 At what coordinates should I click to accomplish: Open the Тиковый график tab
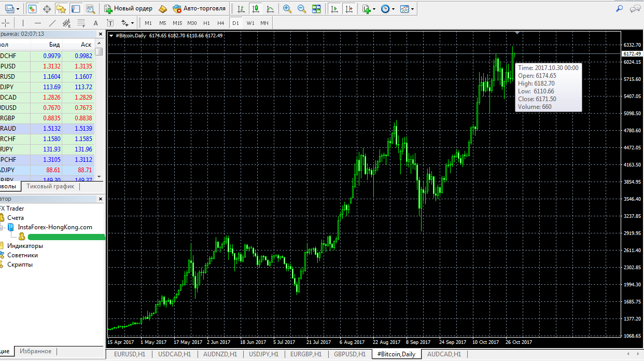tap(50, 186)
